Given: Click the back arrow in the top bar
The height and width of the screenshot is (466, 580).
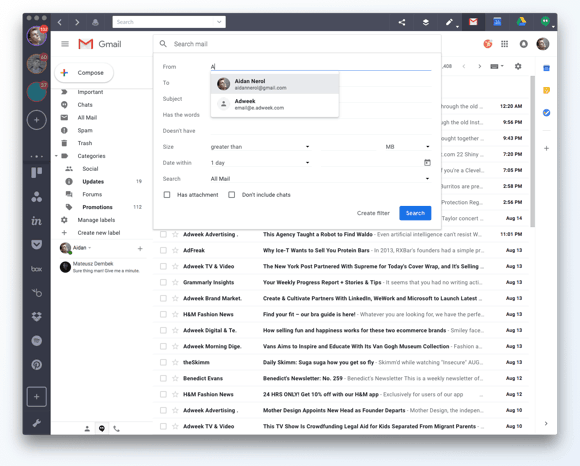Looking at the screenshot, I should pos(60,22).
